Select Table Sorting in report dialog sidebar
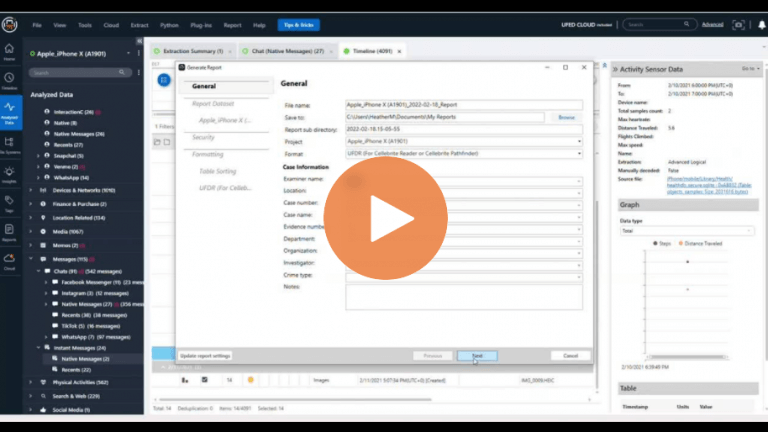Image resolution: width=768 pixels, height=432 pixels. tap(217, 171)
